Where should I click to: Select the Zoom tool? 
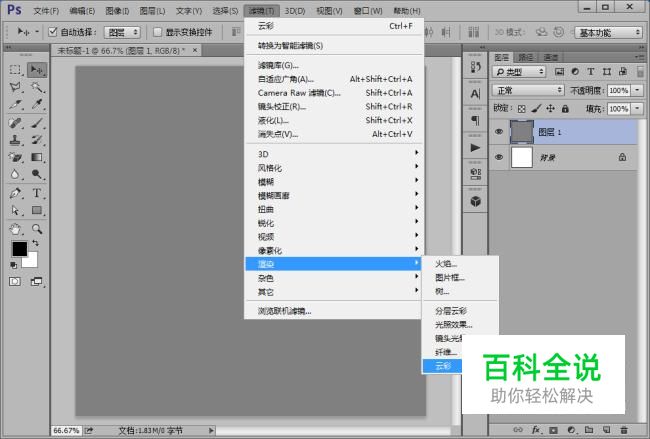point(36,229)
